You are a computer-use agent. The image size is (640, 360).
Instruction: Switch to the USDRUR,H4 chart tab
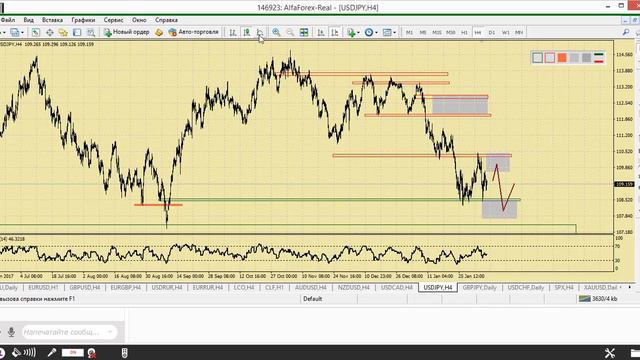coord(167,287)
